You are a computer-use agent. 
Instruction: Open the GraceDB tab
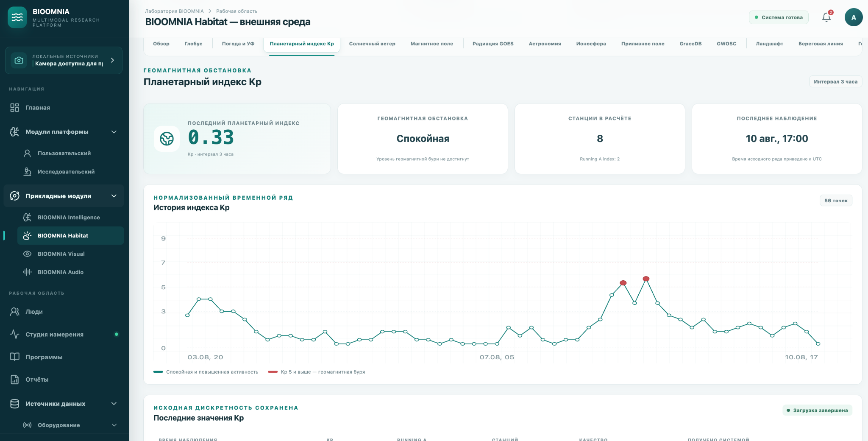point(690,44)
